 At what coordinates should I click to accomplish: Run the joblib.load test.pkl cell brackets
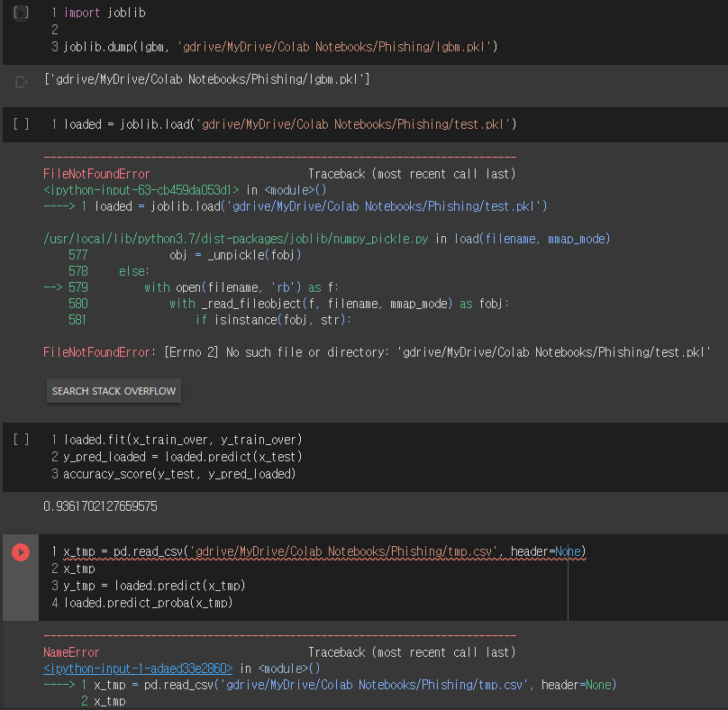click(21, 124)
